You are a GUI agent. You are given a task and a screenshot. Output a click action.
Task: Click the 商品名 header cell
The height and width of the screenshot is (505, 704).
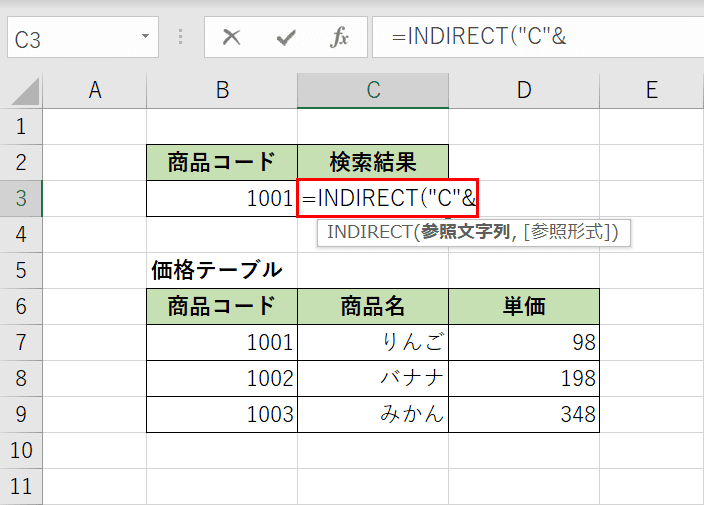373,307
